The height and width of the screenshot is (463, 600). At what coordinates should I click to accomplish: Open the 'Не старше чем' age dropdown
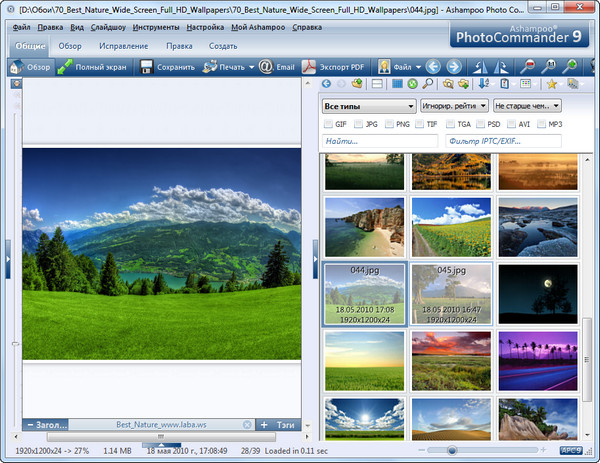(526, 105)
